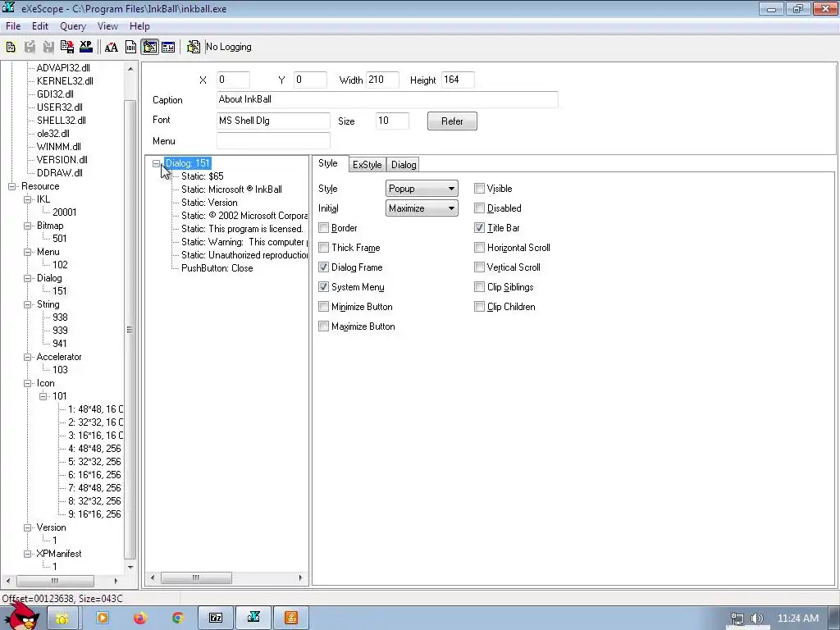Click the logging toolbar icon
Screen dimensions: 840x630
point(194,47)
